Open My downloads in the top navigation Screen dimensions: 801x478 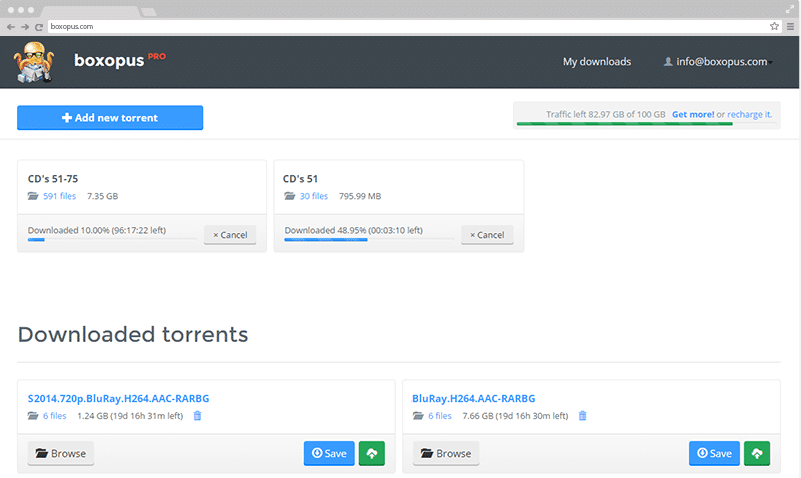597,62
